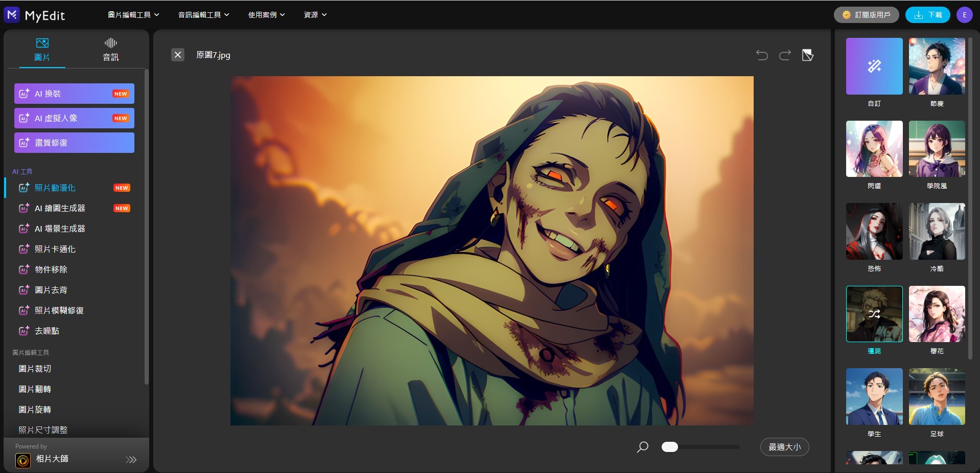Select the 自訂 custom style tile
This screenshot has height=473, width=980.
(874, 66)
